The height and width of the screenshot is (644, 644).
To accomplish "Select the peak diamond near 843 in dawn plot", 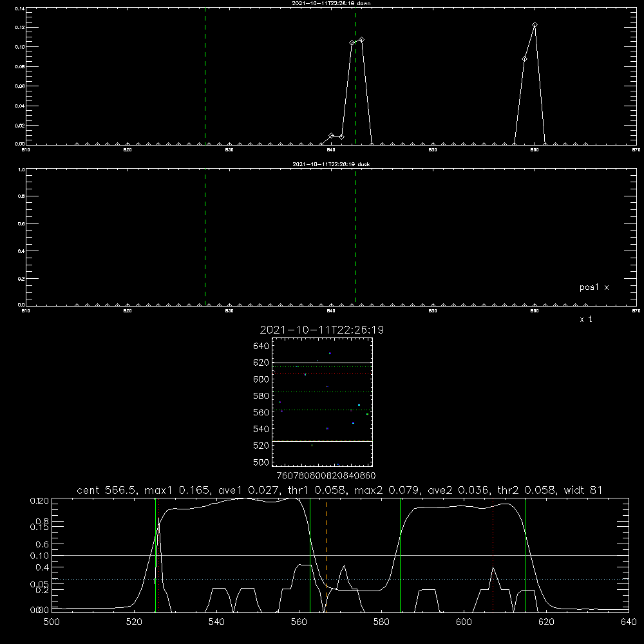I will click(x=361, y=40).
